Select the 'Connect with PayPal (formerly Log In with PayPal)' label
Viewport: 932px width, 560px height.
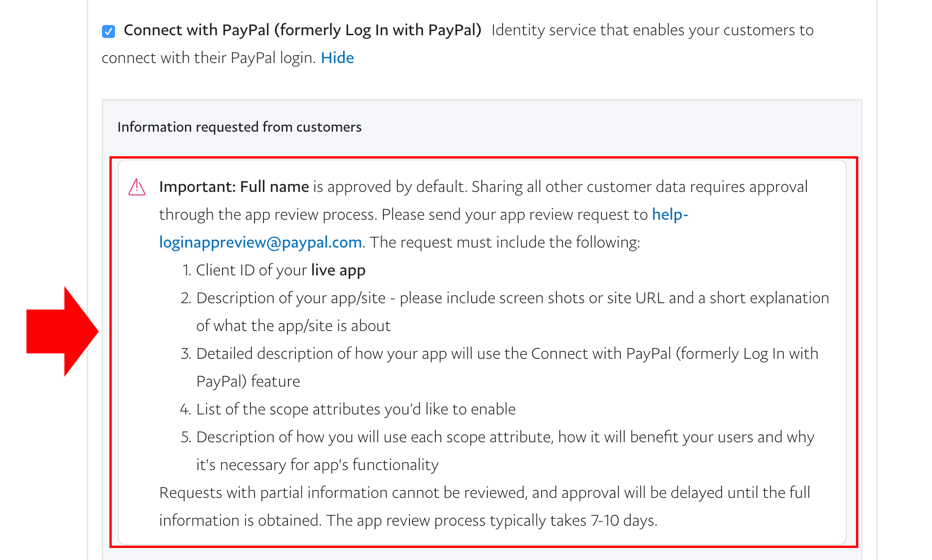pos(302,30)
